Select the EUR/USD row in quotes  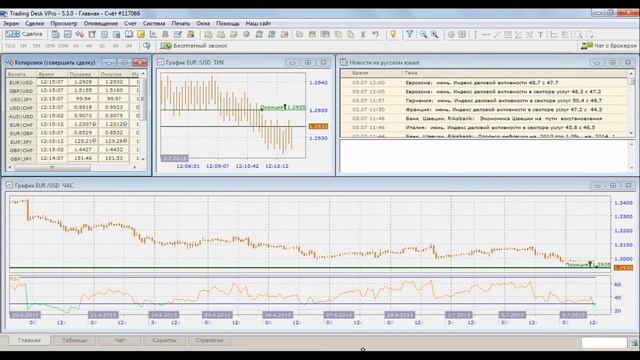73,82
